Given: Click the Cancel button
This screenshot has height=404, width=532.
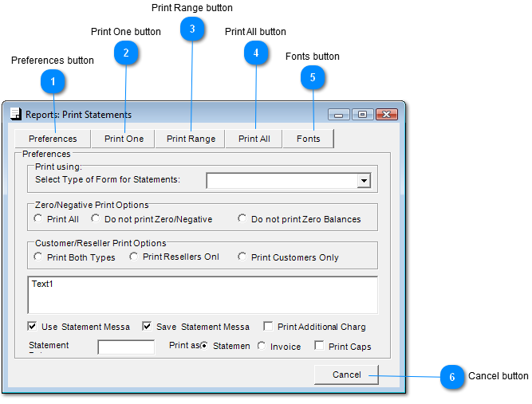Looking at the screenshot, I should 346,375.
